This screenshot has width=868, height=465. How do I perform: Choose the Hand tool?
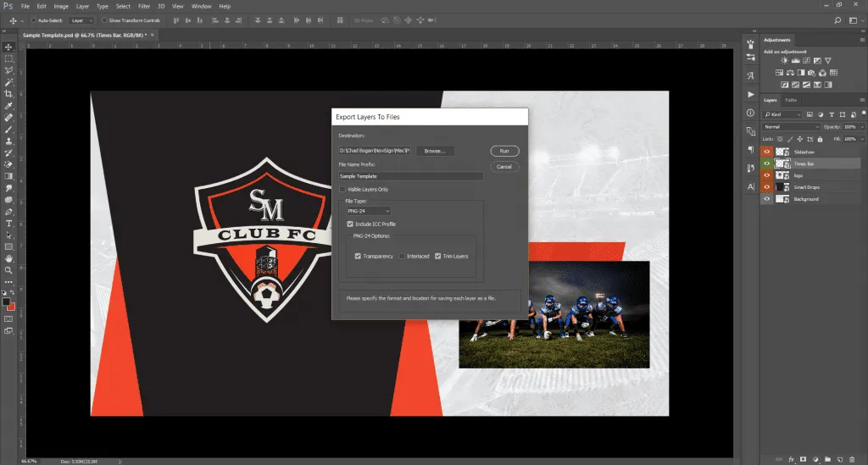click(x=8, y=257)
